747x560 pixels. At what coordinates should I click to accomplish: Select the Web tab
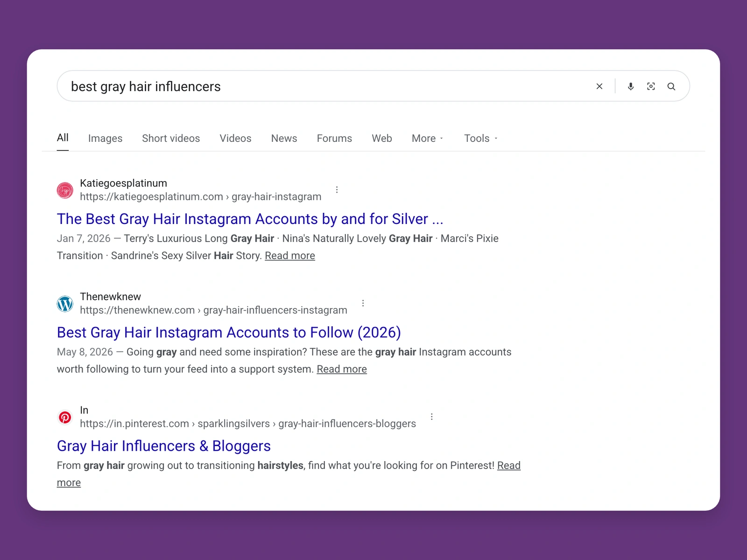382,138
